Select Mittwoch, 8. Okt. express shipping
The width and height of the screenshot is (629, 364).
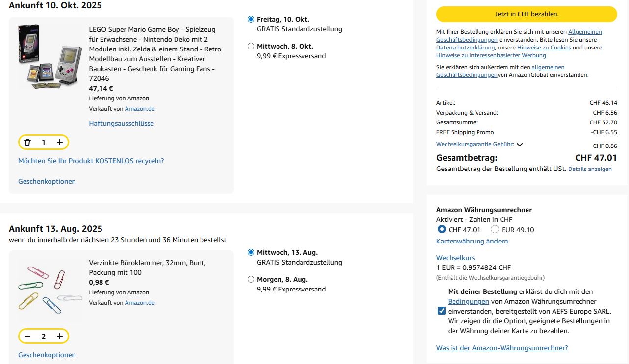point(251,46)
